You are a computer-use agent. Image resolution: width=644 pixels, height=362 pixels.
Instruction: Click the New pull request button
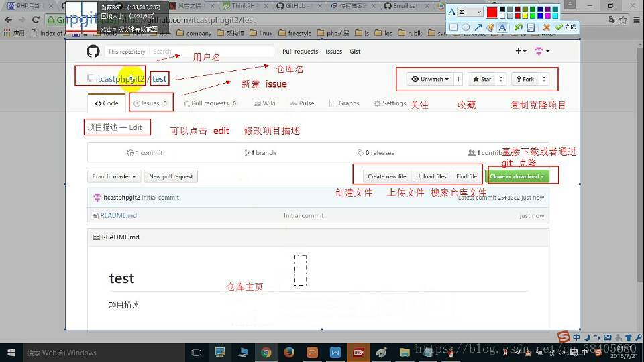point(171,176)
